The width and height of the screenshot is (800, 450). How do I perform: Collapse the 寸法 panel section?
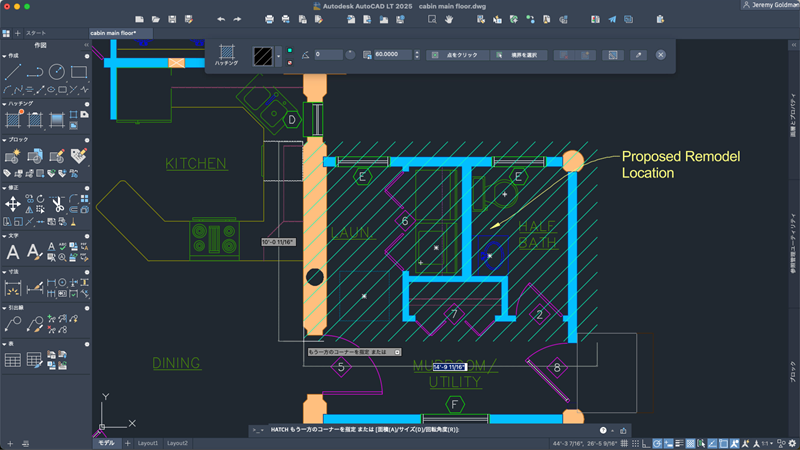pyautogui.click(x=4, y=272)
